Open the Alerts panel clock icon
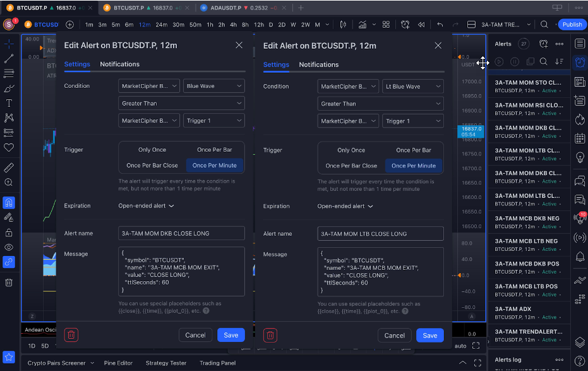The width and height of the screenshot is (588, 371). pyautogui.click(x=580, y=63)
